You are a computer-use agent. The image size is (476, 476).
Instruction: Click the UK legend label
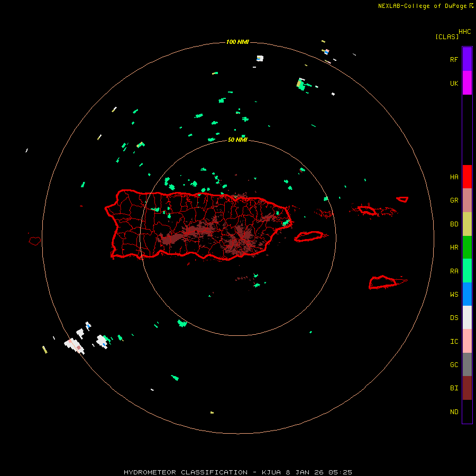click(454, 84)
